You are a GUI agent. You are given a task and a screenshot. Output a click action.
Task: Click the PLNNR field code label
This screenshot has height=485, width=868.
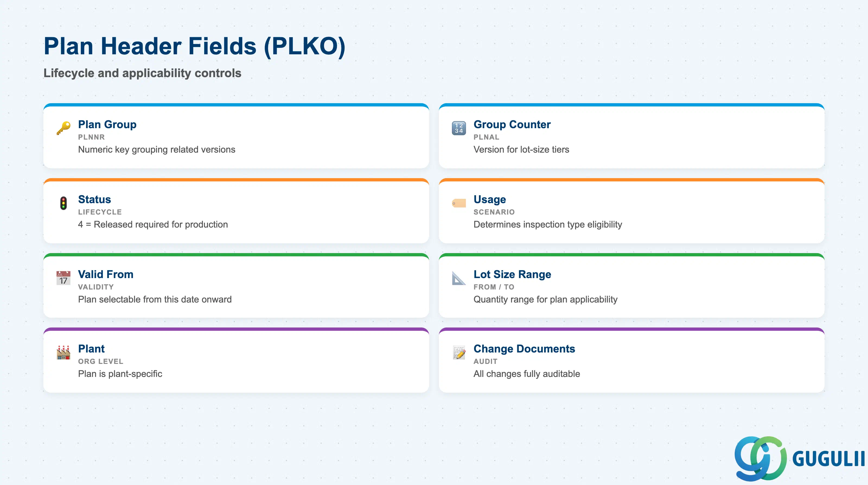91,137
